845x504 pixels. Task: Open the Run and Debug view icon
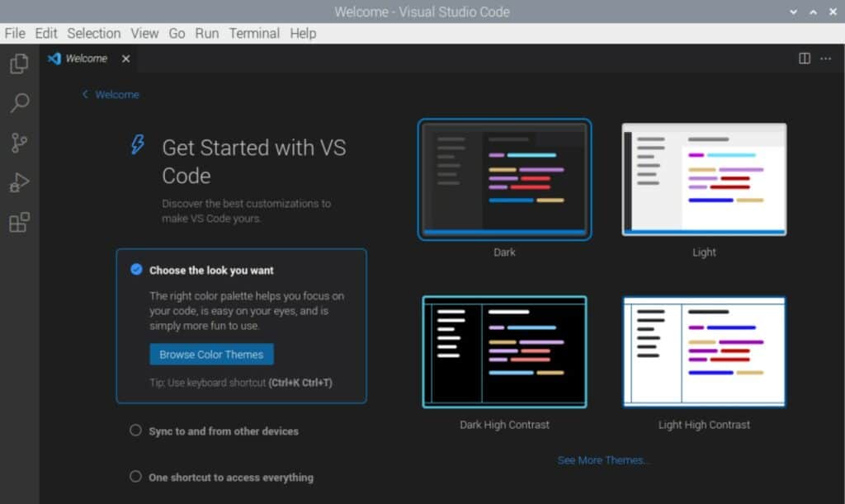[x=20, y=182]
